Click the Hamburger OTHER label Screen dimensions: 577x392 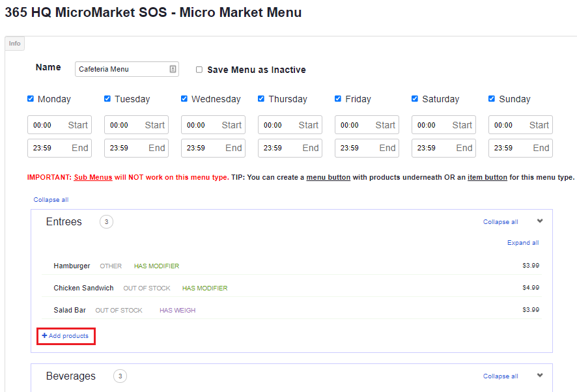pyautogui.click(x=111, y=266)
